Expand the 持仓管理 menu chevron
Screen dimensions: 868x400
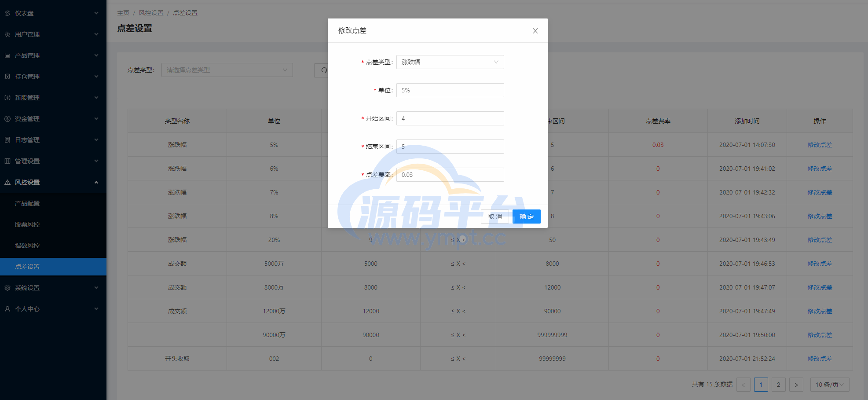pos(96,77)
